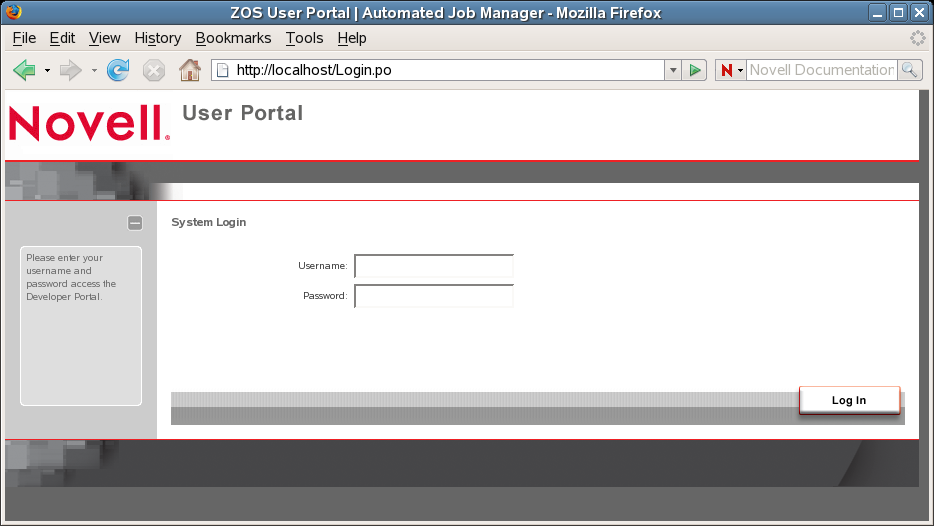Click the gray Forward arrow button

pos(71,70)
